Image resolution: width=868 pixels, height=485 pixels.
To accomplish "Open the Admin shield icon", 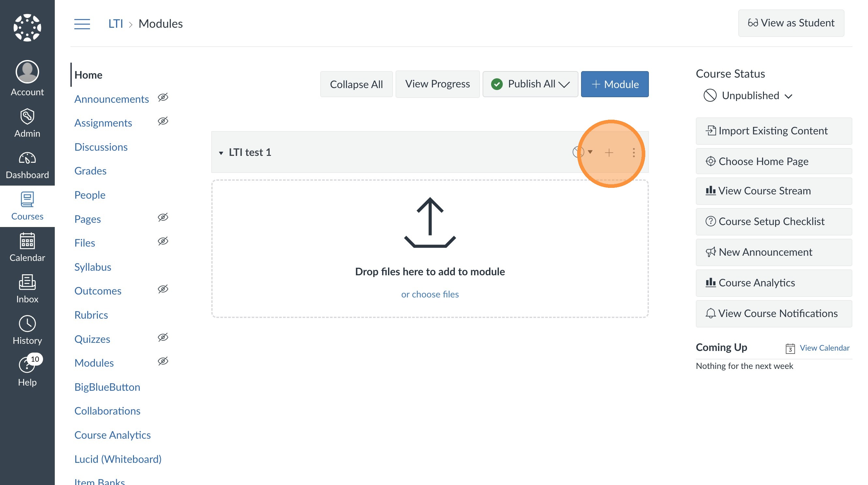I will click(27, 117).
